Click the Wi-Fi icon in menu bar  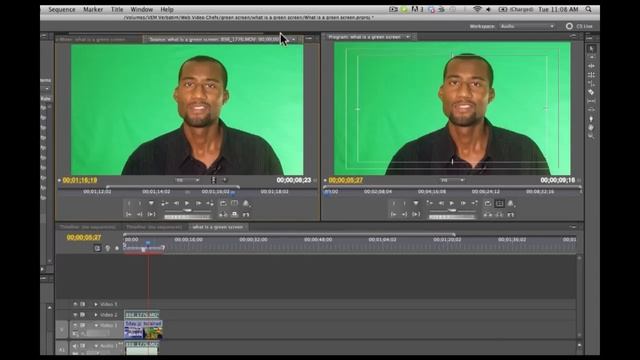[x=476, y=9]
